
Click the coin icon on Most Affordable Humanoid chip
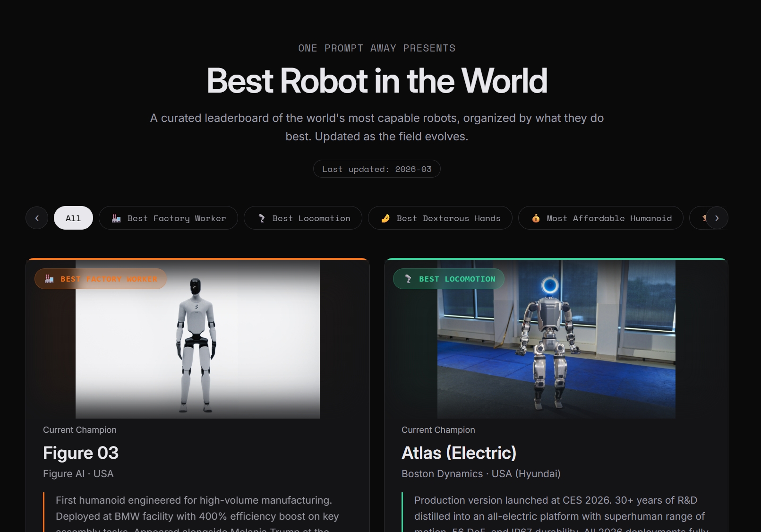535,218
